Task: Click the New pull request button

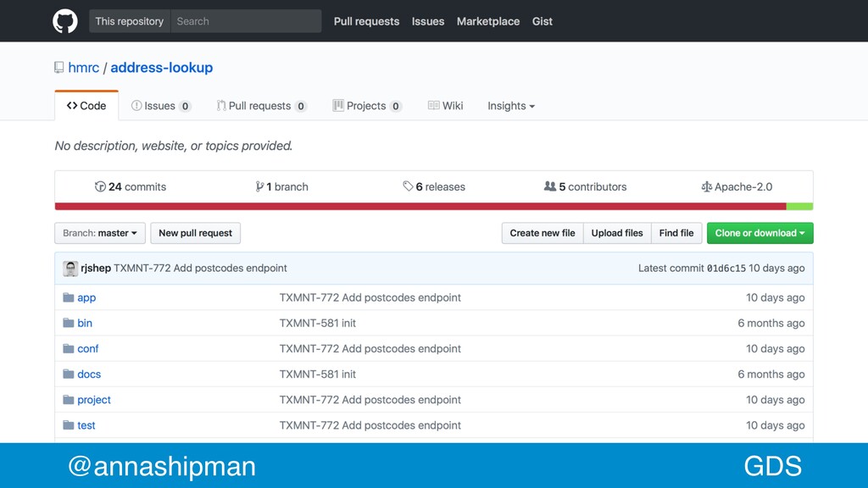Action: (x=196, y=233)
